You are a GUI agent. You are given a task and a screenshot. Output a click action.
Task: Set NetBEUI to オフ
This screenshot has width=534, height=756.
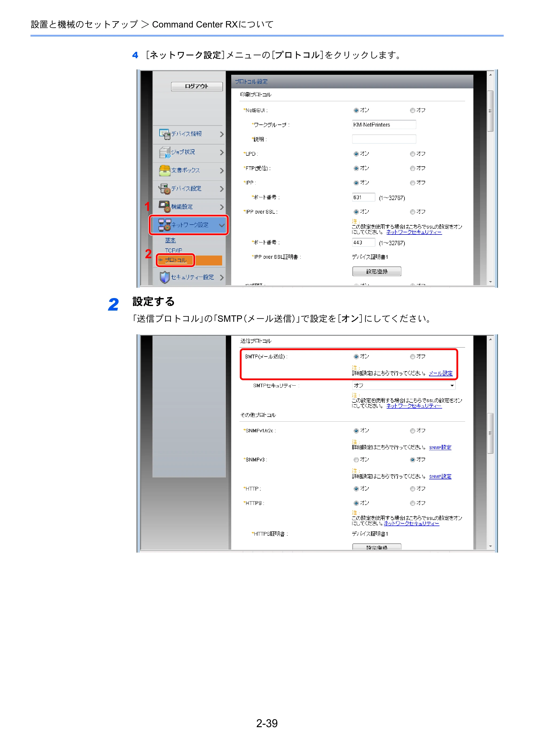pyautogui.click(x=412, y=110)
